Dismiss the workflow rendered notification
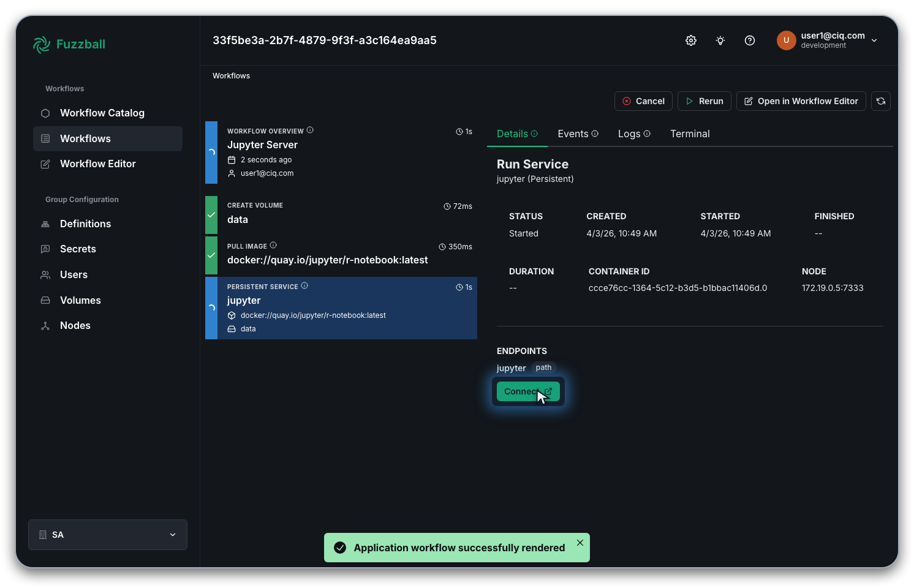Image resolution: width=914 pixels, height=588 pixels. [580, 543]
